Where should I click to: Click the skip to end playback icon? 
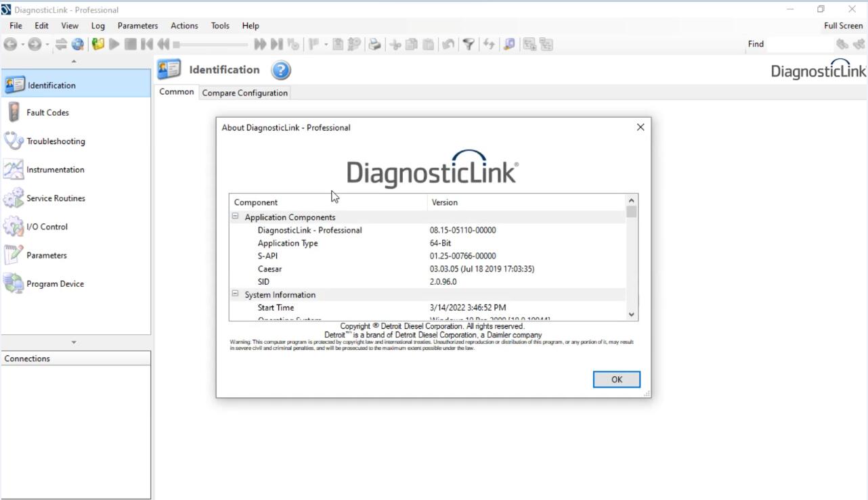pyautogui.click(x=276, y=44)
